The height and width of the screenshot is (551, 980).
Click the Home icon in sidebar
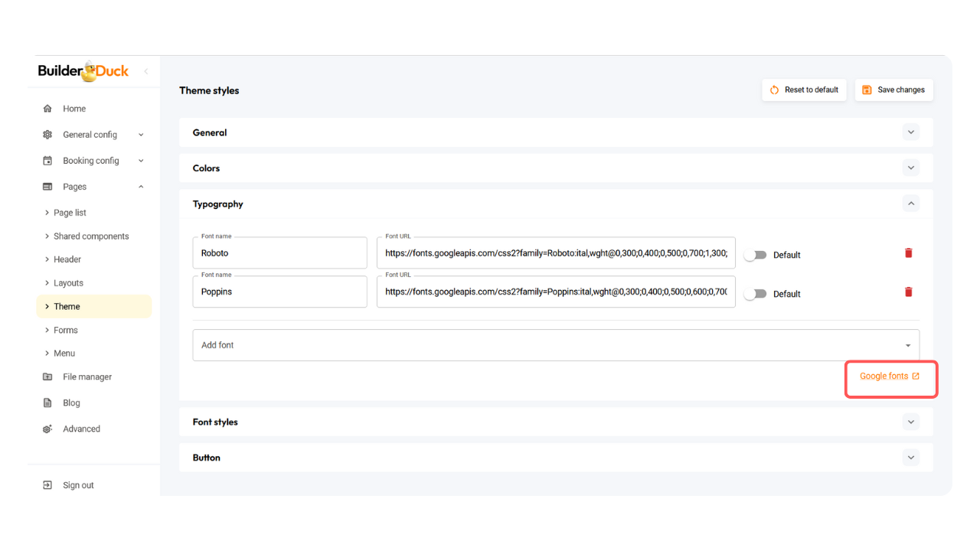click(47, 109)
